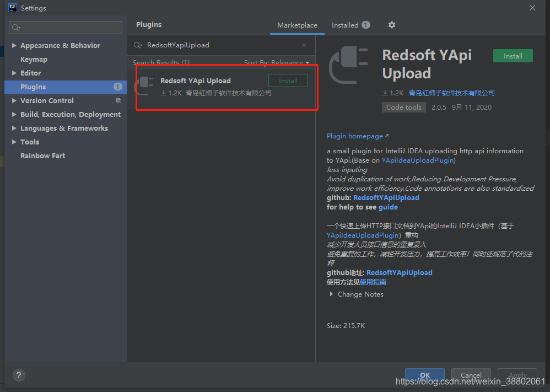Viewport: 550px width, 392px height.
Task: Open YApiIdeaUploadPlugin link in Chinese description
Action: 362,235
